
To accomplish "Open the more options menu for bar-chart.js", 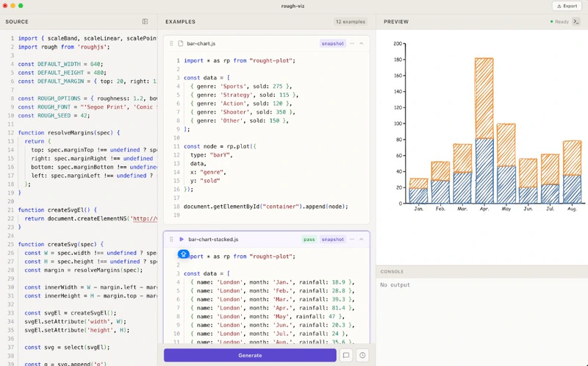I will click(352, 43).
